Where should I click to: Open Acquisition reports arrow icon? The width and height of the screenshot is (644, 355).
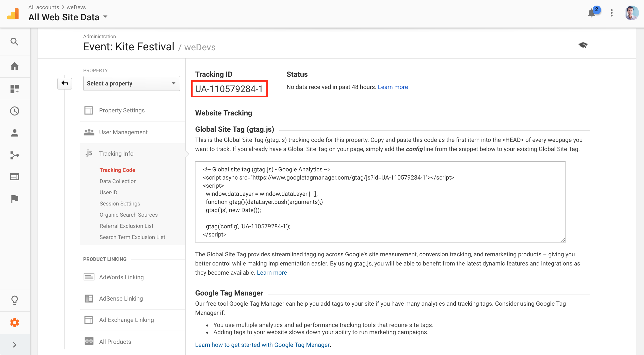(14, 155)
